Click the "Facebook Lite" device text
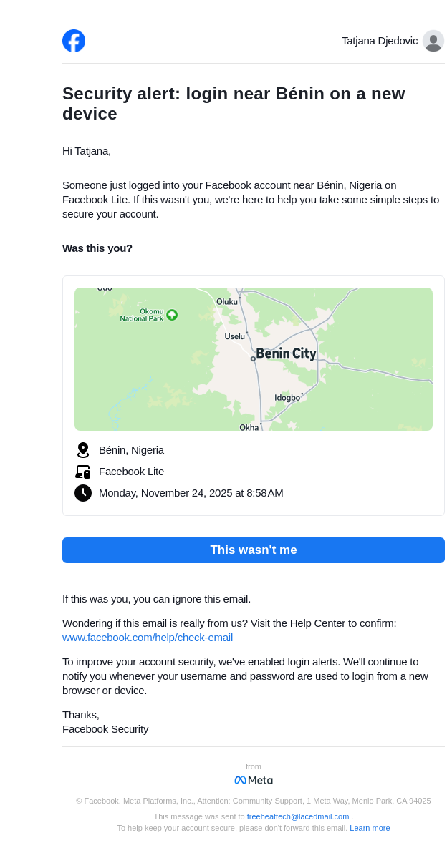The height and width of the screenshot is (868, 447). (131, 472)
